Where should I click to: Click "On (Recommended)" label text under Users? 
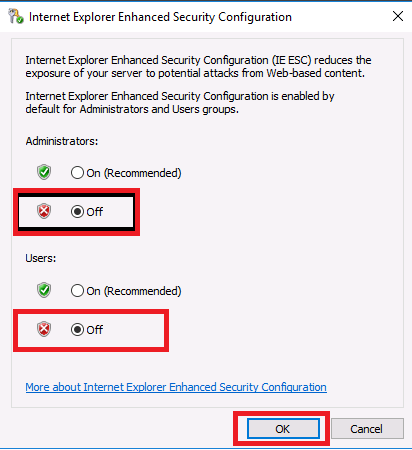coord(134,291)
